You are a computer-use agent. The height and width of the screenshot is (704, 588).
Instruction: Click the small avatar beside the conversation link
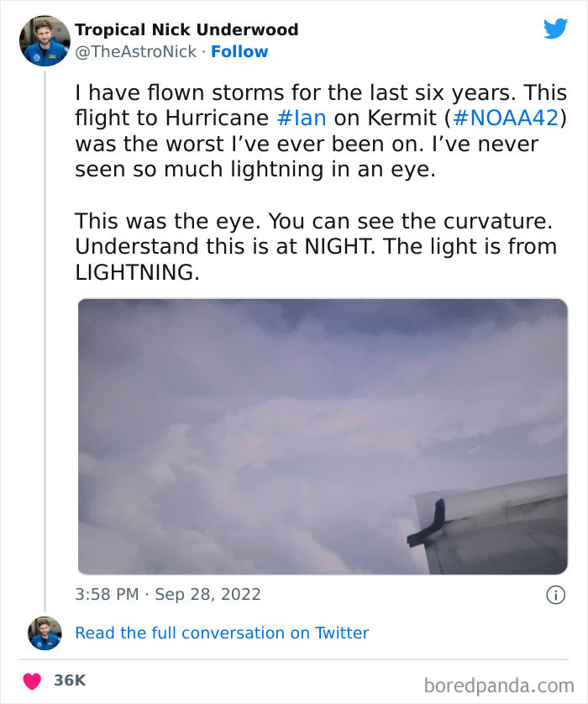[x=45, y=633]
